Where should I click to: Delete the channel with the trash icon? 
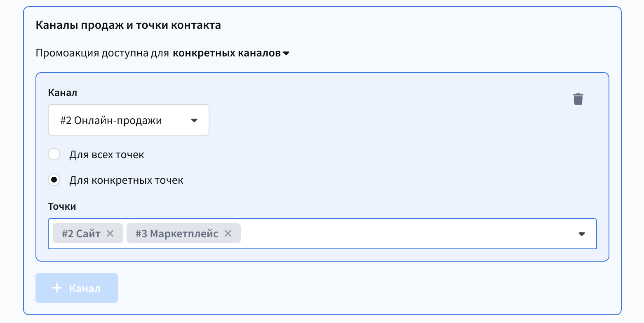click(x=578, y=99)
